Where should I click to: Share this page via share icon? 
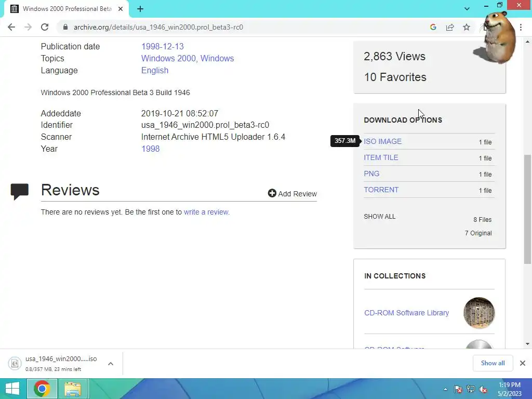pyautogui.click(x=450, y=27)
